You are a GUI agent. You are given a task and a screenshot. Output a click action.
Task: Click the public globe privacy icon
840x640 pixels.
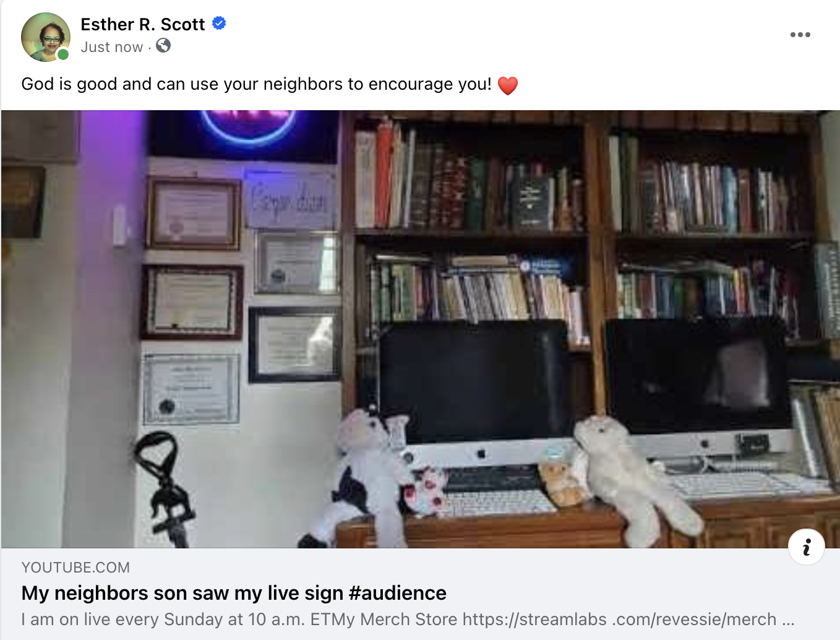click(x=163, y=46)
